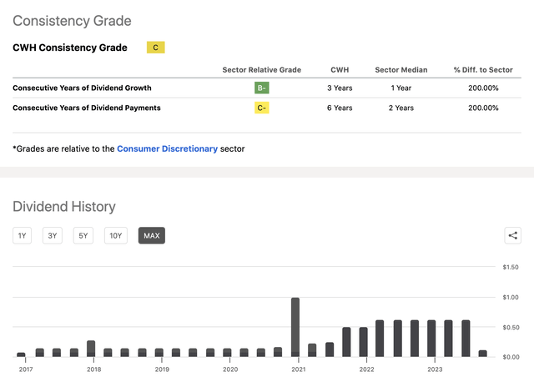The width and height of the screenshot is (534, 392).
Task: Click the CWH column header
Action: (x=340, y=70)
